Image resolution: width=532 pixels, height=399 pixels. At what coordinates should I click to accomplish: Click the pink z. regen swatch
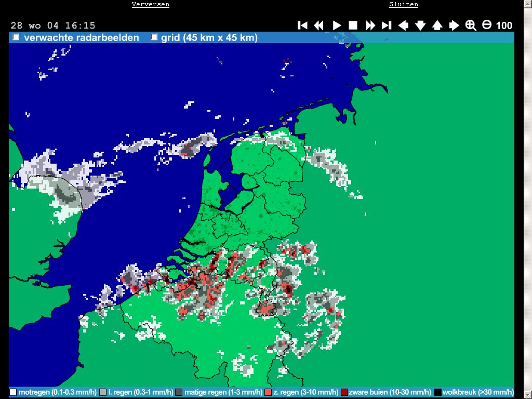pyautogui.click(x=268, y=392)
